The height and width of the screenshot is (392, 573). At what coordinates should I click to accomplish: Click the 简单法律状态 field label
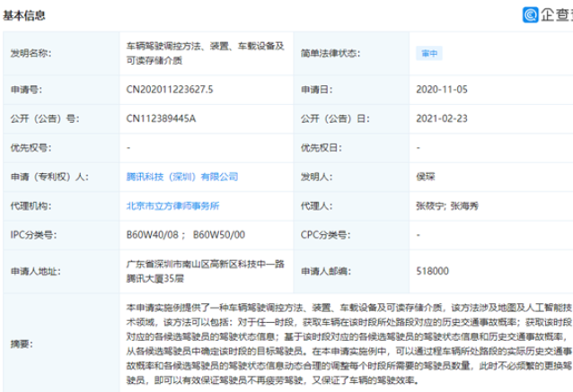pos(331,53)
